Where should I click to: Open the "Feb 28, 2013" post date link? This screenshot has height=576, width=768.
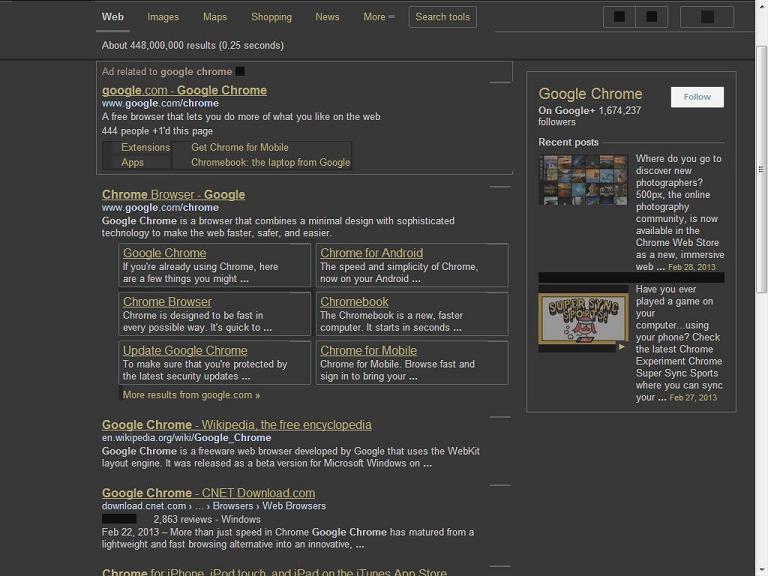click(x=692, y=267)
